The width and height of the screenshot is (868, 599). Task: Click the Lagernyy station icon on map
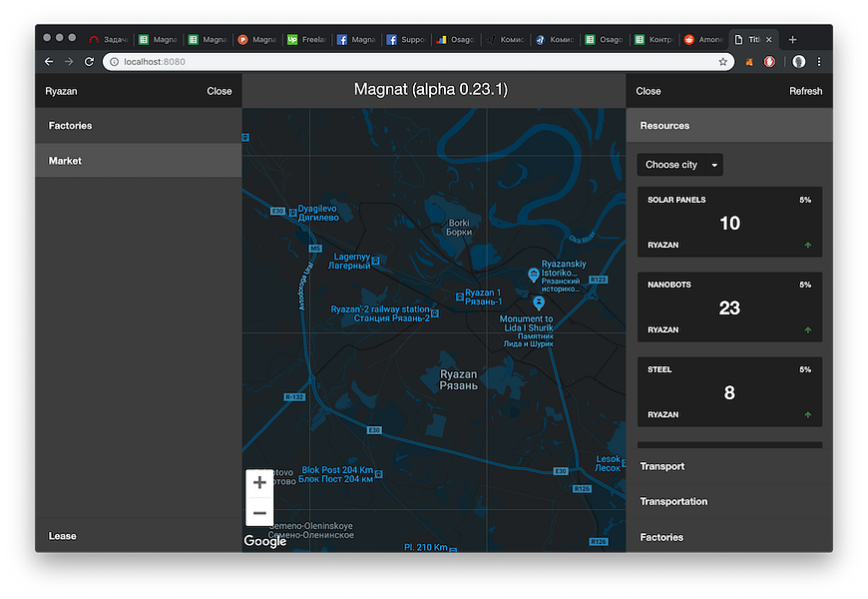coord(376,261)
